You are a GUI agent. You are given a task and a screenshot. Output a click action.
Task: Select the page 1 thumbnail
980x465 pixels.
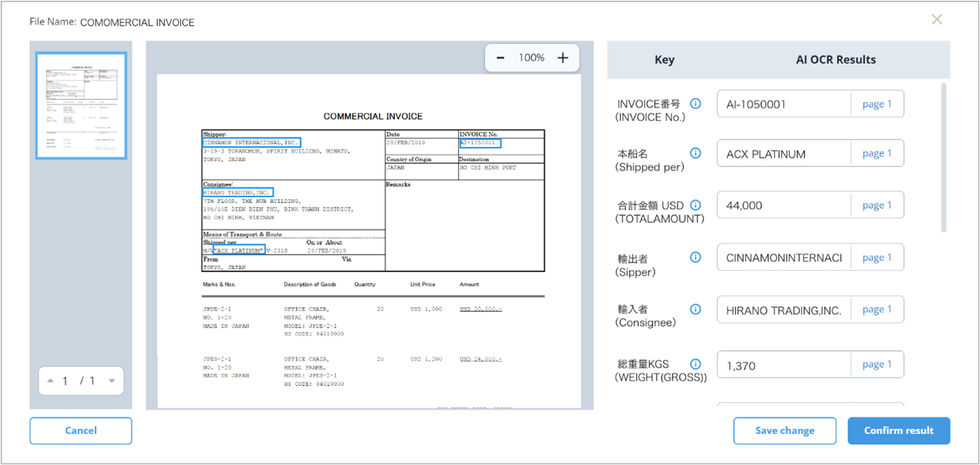tap(81, 105)
